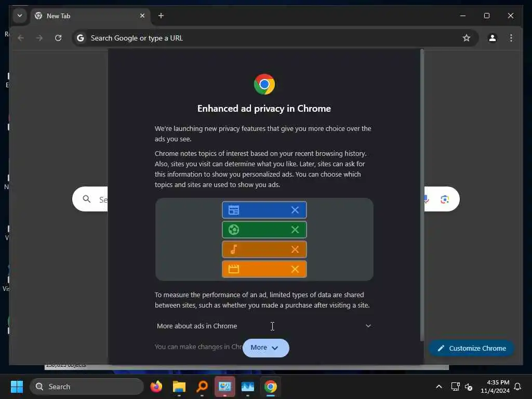Remove the movie topic with its X

[x=295, y=269]
